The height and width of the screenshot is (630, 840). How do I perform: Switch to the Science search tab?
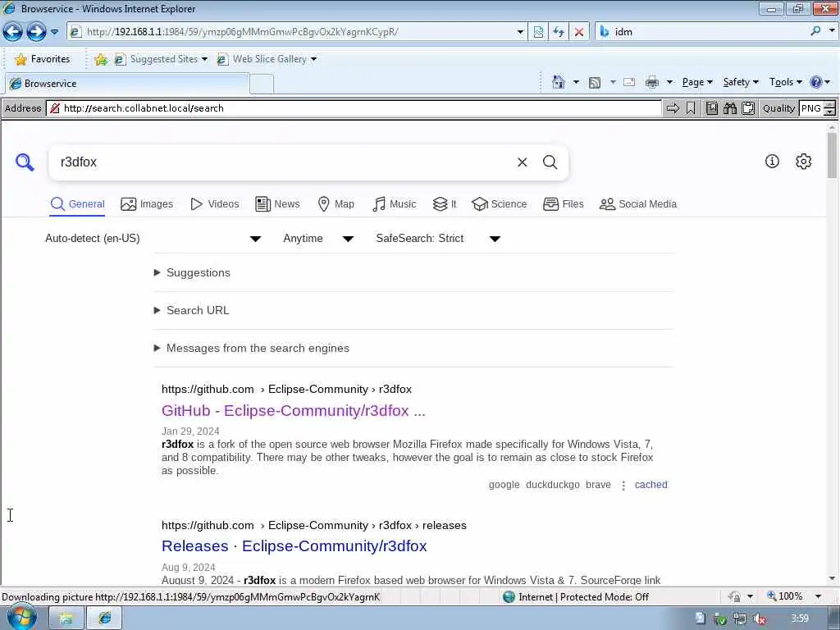click(500, 204)
